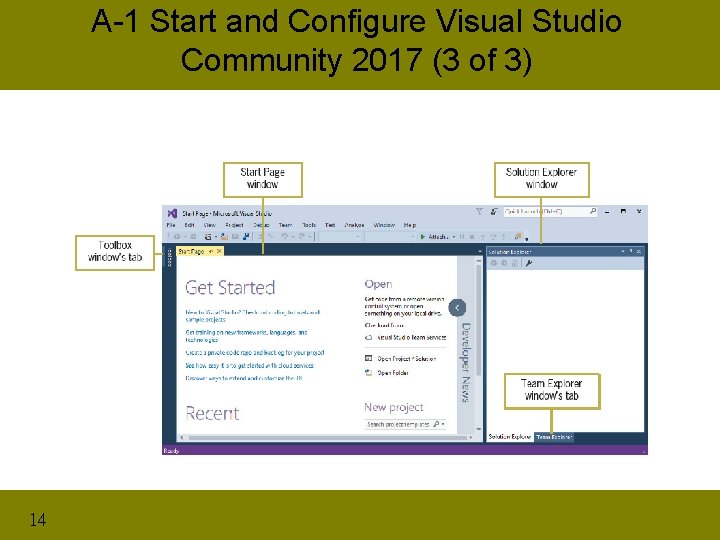Open the Tools menu
Viewport: 720px width, 540px height.
point(309,225)
